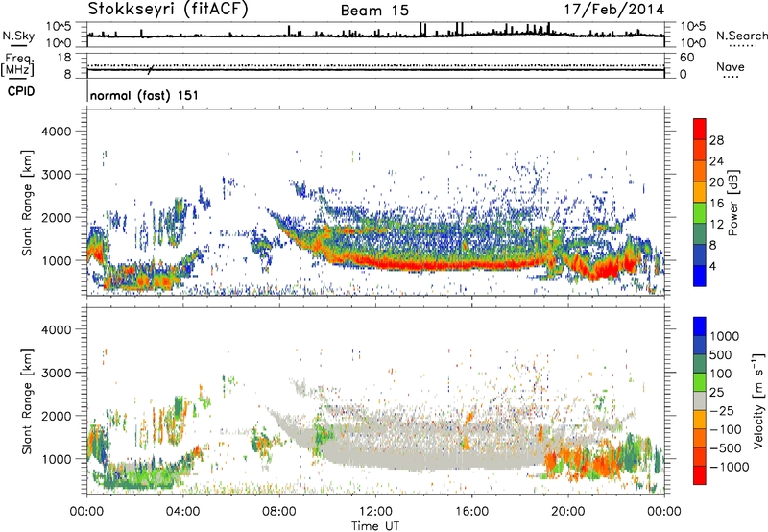Click the "24" tick on the power colorbar
This screenshot has height=532, width=768.
tap(716, 161)
